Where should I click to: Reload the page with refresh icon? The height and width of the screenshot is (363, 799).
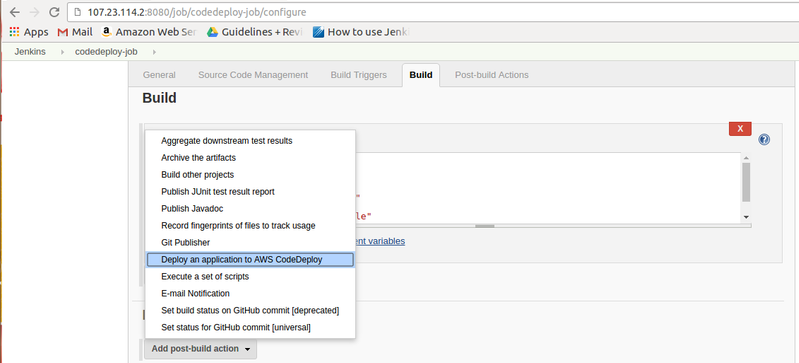click(x=54, y=12)
